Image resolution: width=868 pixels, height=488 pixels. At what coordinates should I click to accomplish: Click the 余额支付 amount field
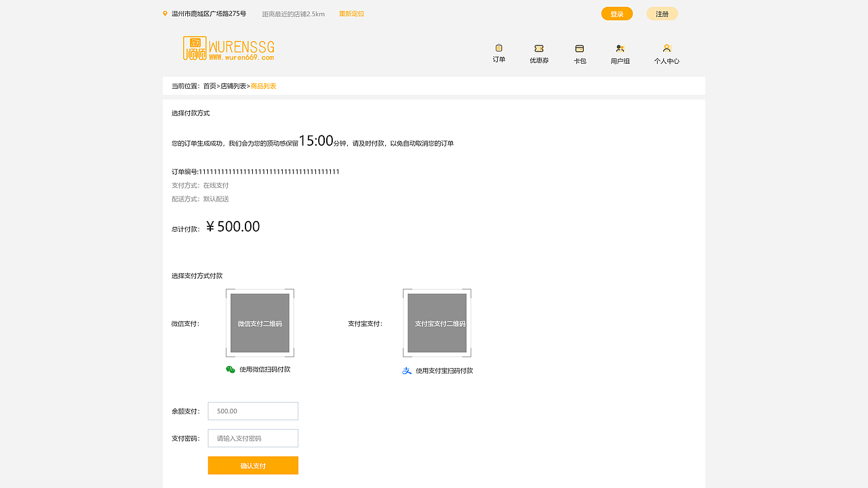point(253,411)
